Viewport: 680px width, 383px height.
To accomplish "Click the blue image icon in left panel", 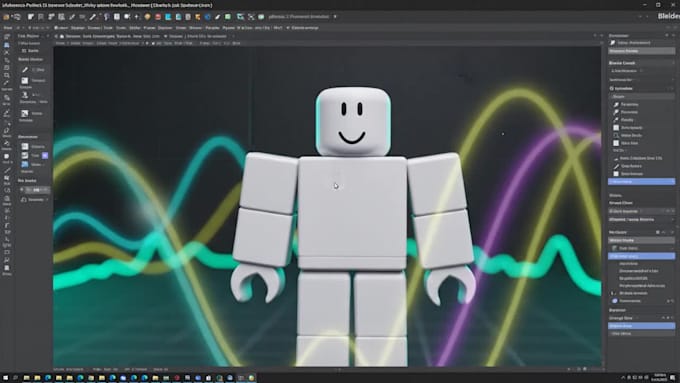I will pos(25,164).
